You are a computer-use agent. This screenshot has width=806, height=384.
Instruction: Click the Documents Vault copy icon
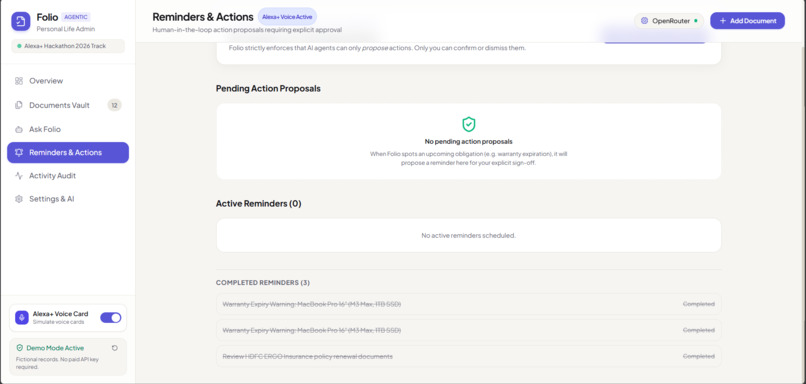click(19, 105)
